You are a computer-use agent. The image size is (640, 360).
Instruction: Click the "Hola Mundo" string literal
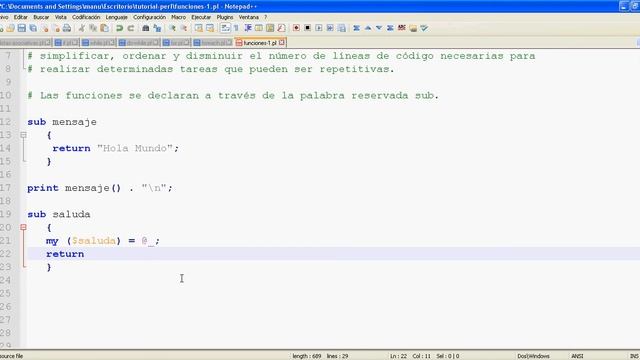coord(135,148)
